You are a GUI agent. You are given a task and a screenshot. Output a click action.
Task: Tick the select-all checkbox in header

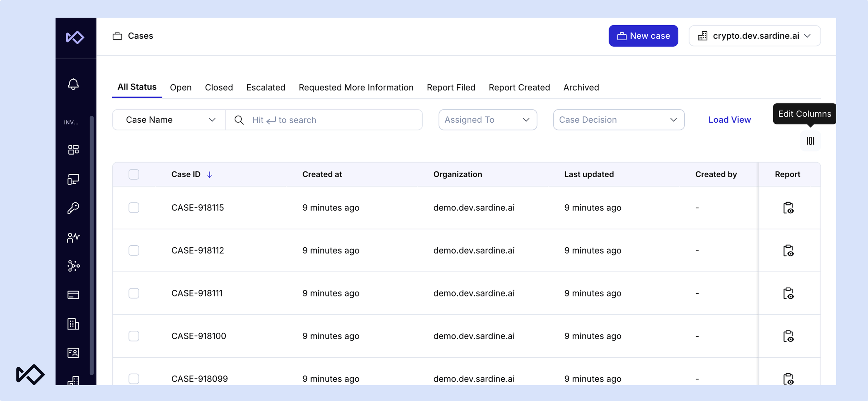click(x=134, y=174)
